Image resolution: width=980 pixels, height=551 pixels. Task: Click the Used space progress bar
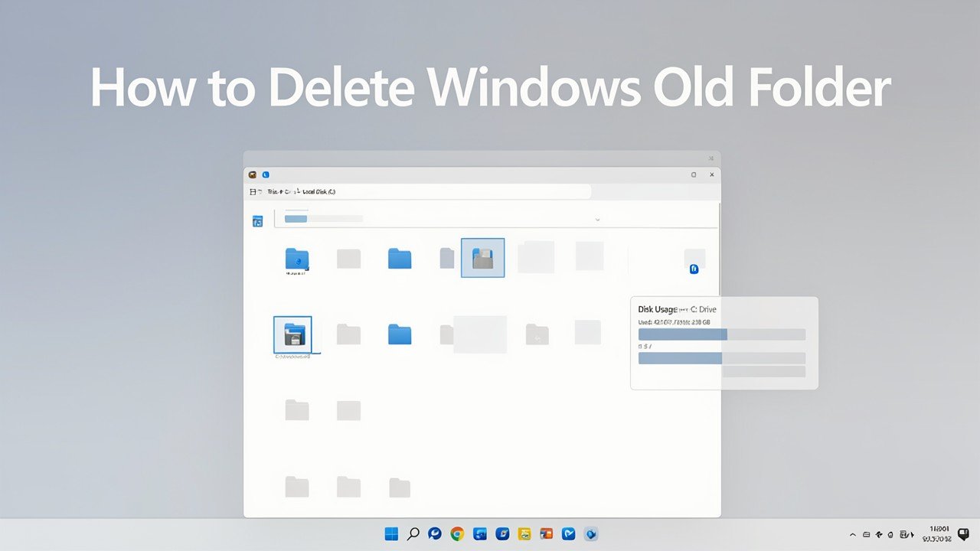[x=722, y=334]
